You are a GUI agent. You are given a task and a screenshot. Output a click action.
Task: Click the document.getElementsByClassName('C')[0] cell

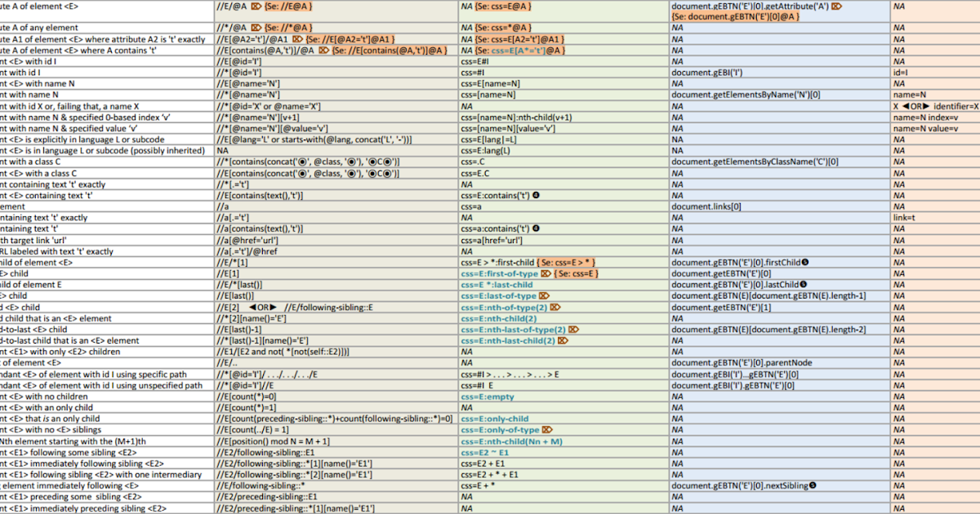tap(754, 162)
